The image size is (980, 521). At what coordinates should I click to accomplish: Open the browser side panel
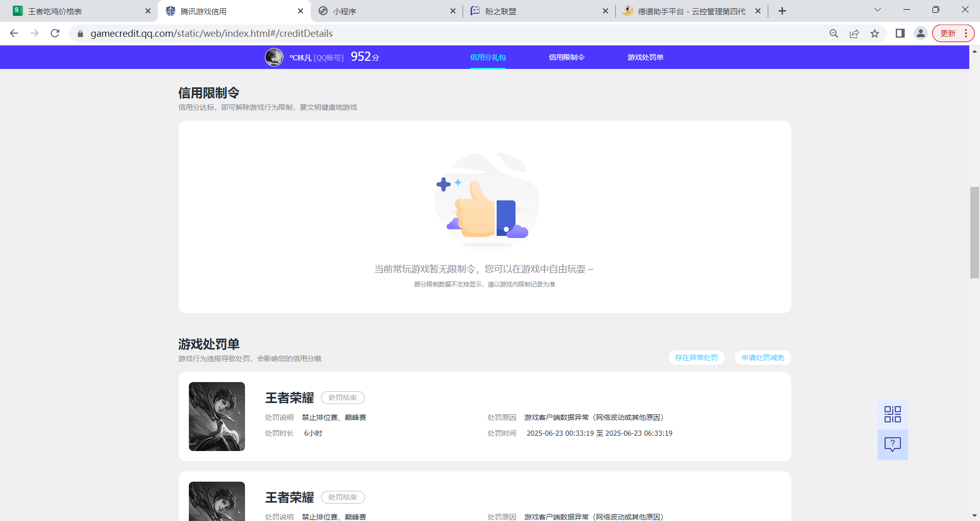click(x=900, y=33)
